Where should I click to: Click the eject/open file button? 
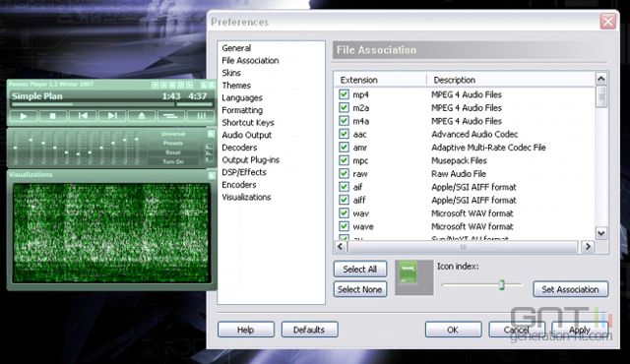[142, 116]
